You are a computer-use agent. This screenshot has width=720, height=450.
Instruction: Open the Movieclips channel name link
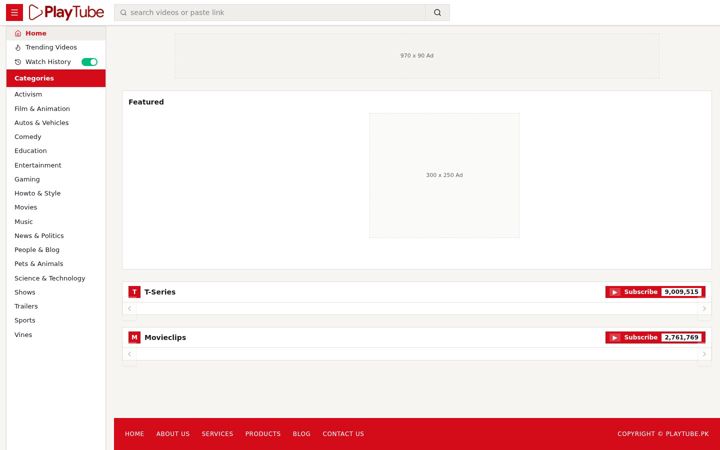click(x=165, y=338)
